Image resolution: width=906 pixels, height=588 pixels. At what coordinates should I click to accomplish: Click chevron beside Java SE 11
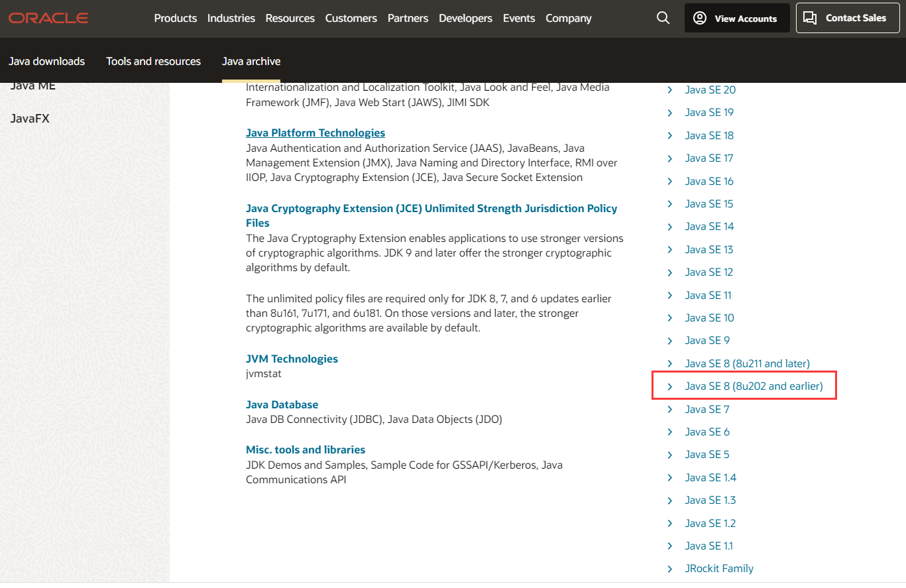point(670,295)
